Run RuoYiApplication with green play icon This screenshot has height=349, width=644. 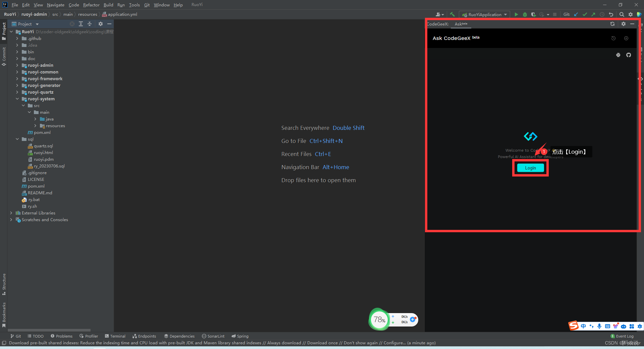(x=516, y=14)
